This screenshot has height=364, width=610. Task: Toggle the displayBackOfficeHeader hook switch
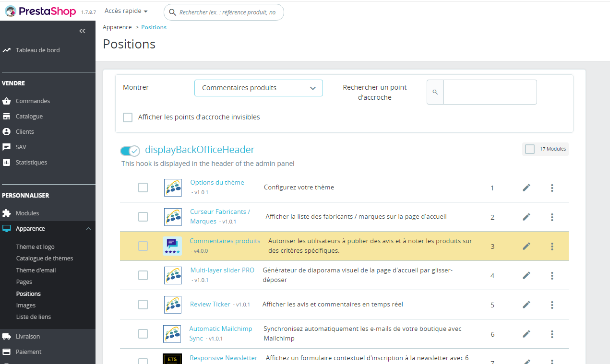coord(130,151)
